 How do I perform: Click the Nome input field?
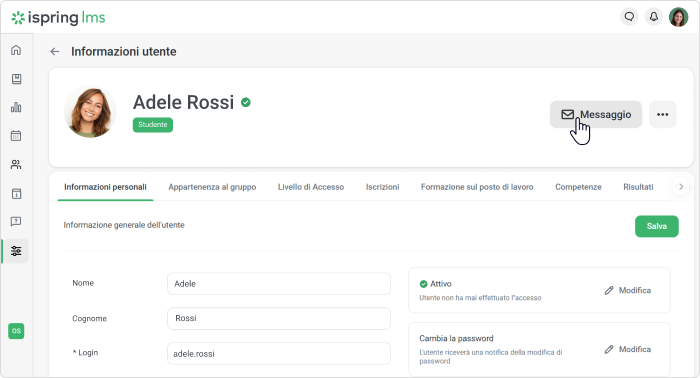[x=279, y=284]
